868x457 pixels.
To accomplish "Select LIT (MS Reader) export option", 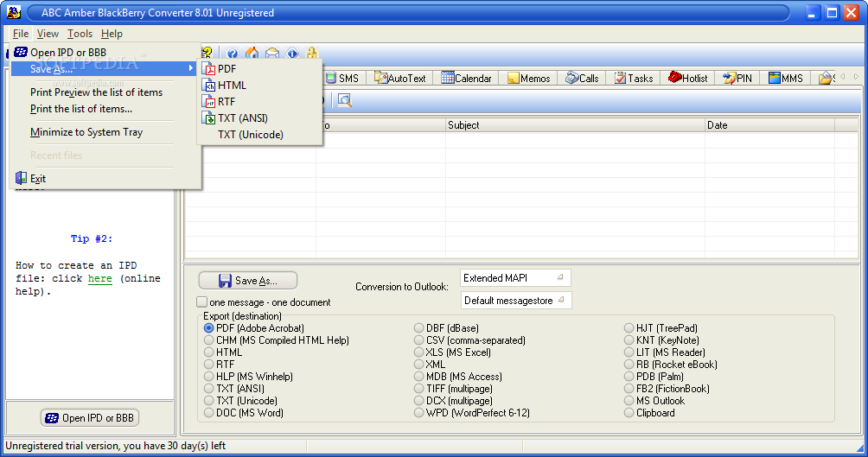I will point(629,352).
